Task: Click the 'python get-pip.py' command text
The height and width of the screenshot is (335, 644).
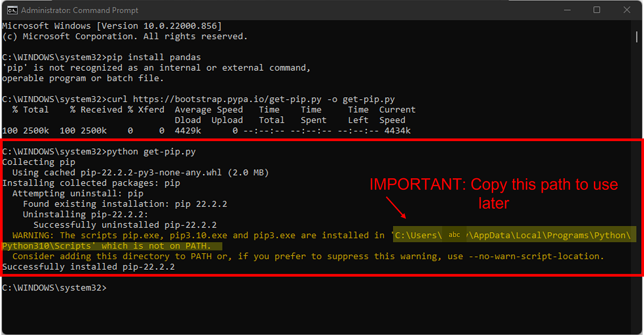Action: pyautogui.click(x=152, y=151)
